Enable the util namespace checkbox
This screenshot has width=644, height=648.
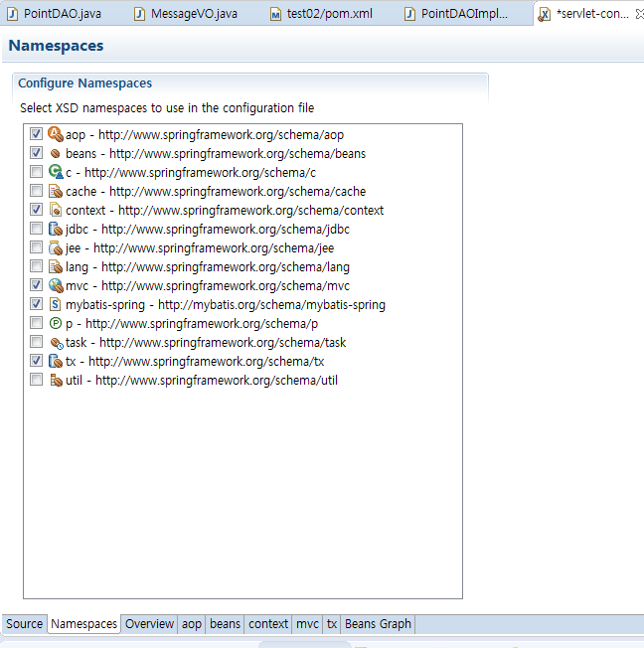(36, 380)
